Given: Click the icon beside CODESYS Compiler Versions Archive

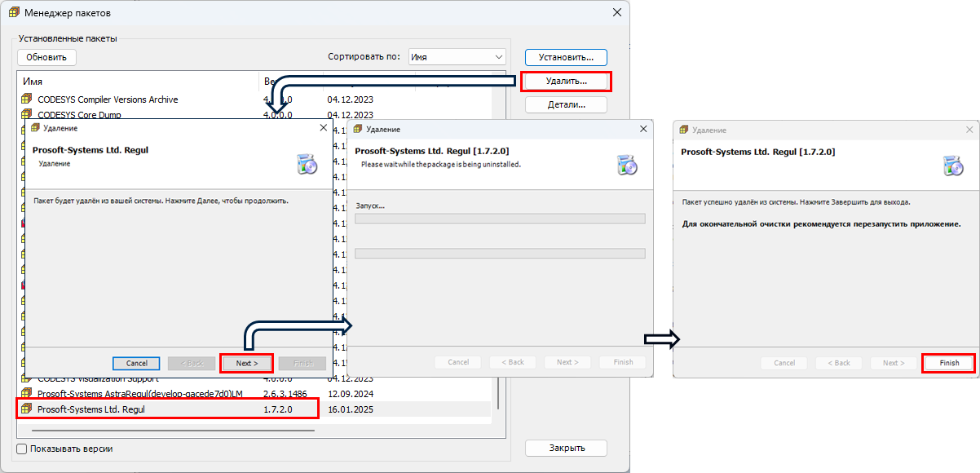Looking at the screenshot, I should point(26,99).
